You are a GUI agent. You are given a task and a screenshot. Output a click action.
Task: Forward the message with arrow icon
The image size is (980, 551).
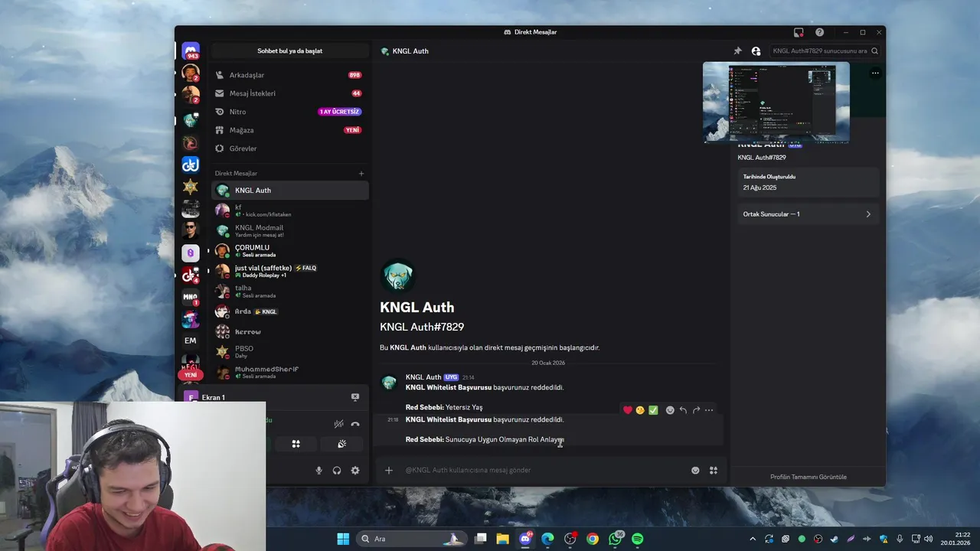[696, 410]
